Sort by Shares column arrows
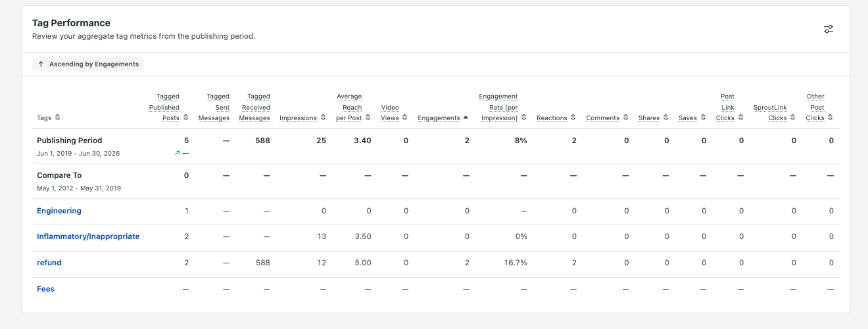 (x=665, y=118)
